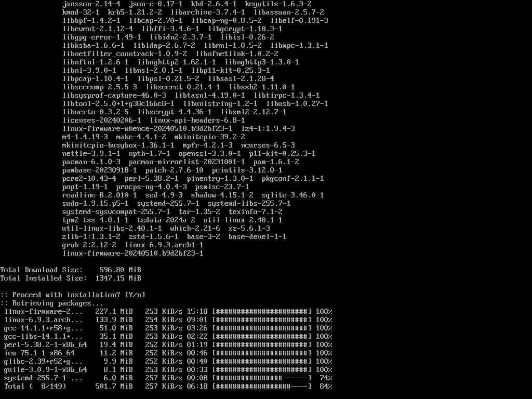Click the sudo-1.9.15.p5-1 package entry

pyautogui.click(x=96, y=204)
